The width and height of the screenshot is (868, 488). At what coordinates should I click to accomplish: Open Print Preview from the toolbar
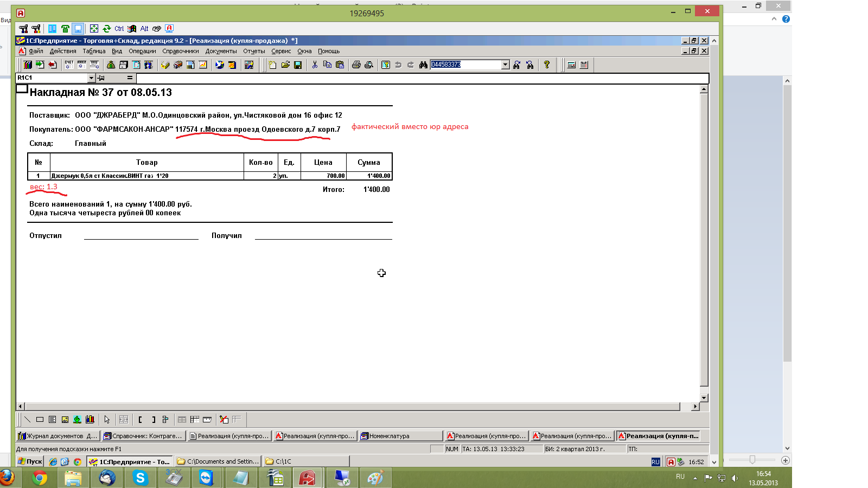point(369,65)
